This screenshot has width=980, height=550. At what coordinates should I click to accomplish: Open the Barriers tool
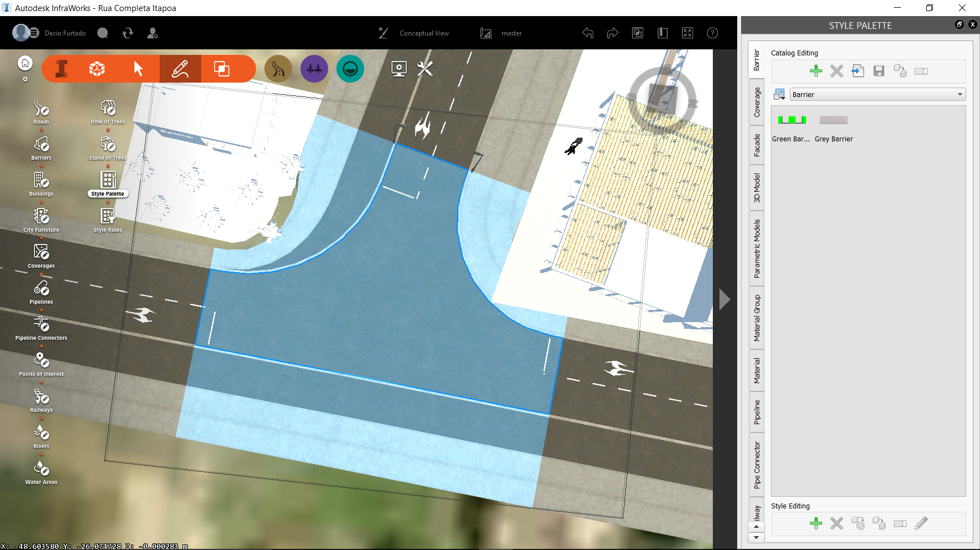[41, 146]
